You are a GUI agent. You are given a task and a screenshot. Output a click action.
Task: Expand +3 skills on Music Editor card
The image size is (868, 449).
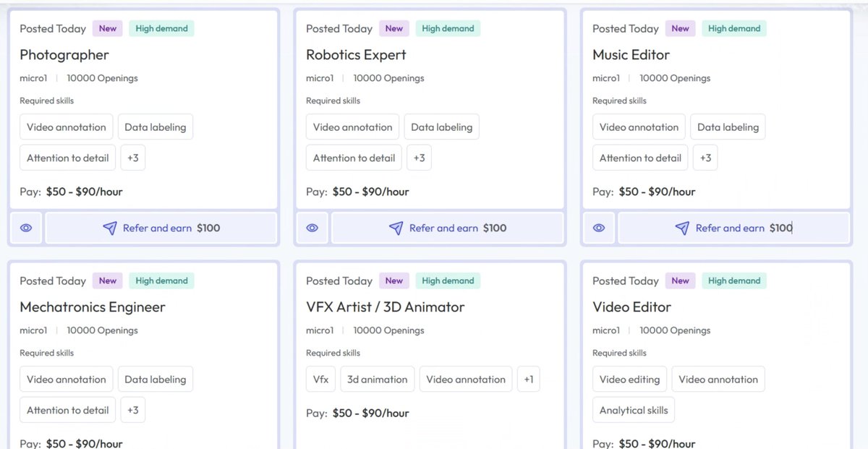(x=705, y=158)
